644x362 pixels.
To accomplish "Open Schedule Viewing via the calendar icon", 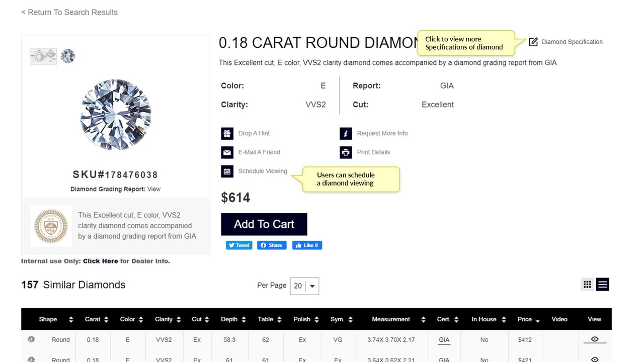I will (227, 171).
